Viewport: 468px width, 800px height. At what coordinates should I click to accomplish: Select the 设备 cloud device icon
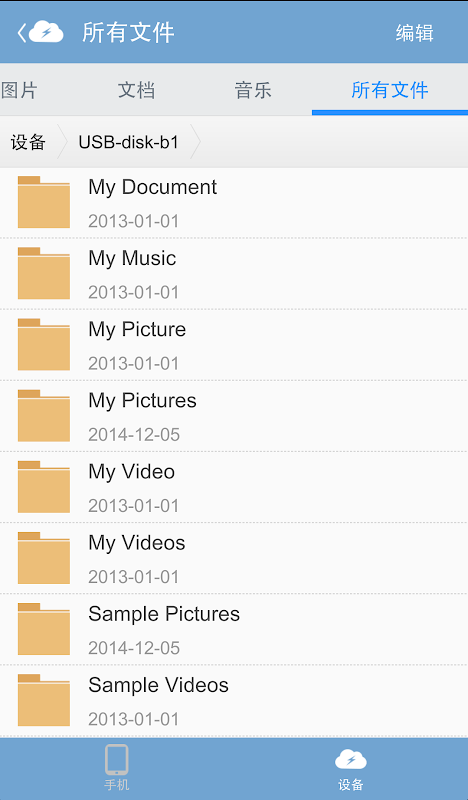pyautogui.click(x=351, y=759)
